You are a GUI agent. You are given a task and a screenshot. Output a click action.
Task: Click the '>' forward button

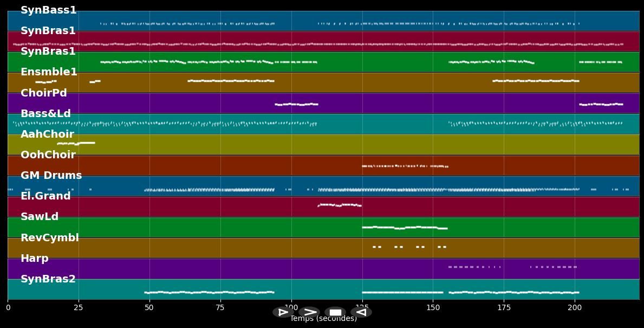point(309,312)
